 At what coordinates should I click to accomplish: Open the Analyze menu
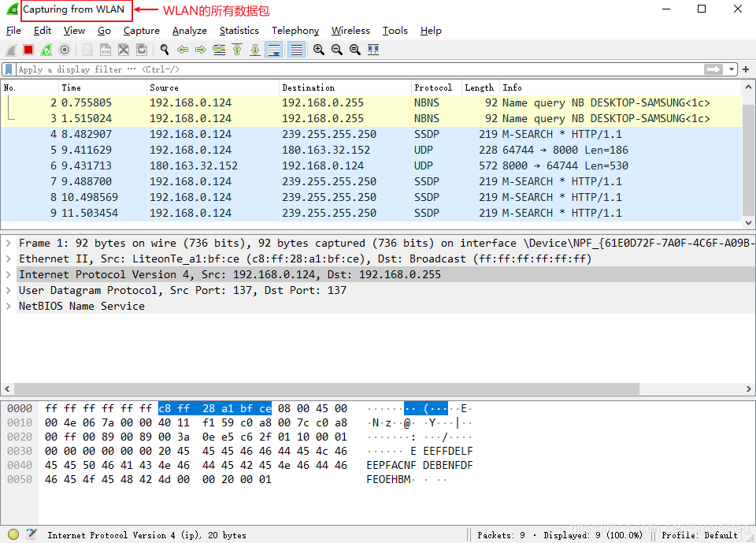[190, 31]
